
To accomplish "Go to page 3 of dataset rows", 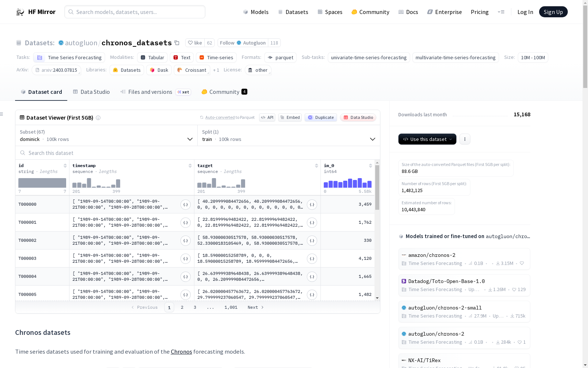I will [195, 307].
